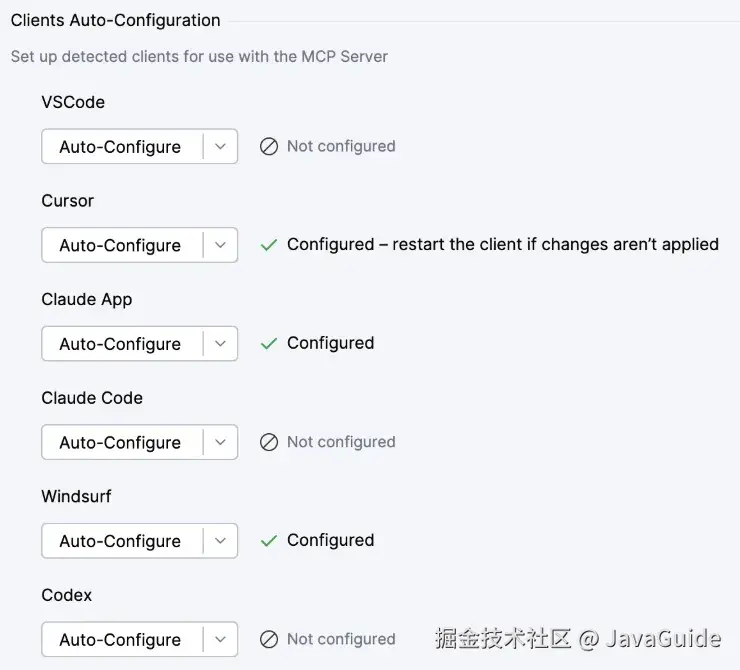Click the Clients Auto-Configuration section heading
The width and height of the screenshot is (740, 670).
tap(115, 20)
